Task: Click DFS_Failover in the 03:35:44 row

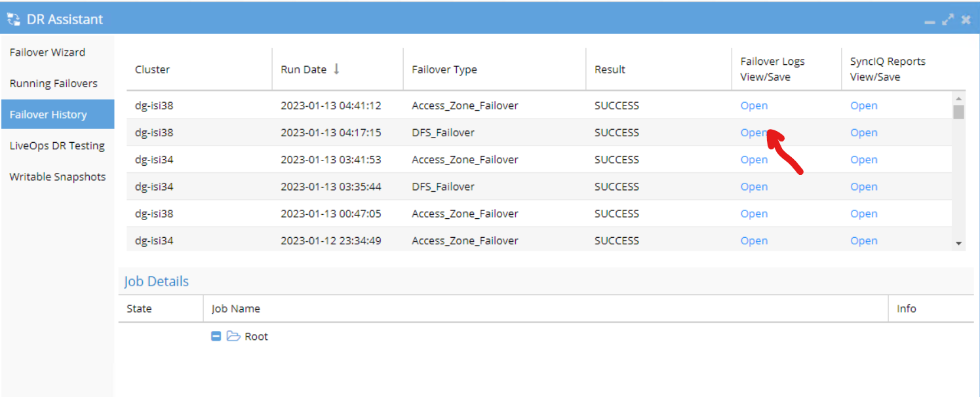Action: (443, 187)
